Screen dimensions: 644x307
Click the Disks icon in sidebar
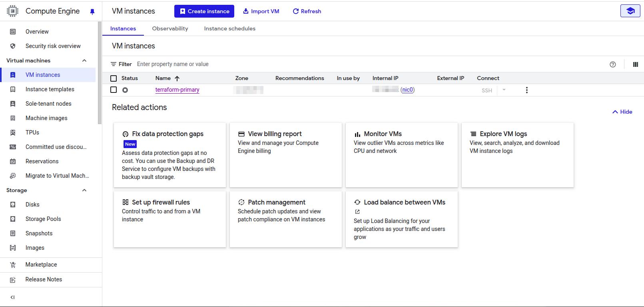click(13, 205)
